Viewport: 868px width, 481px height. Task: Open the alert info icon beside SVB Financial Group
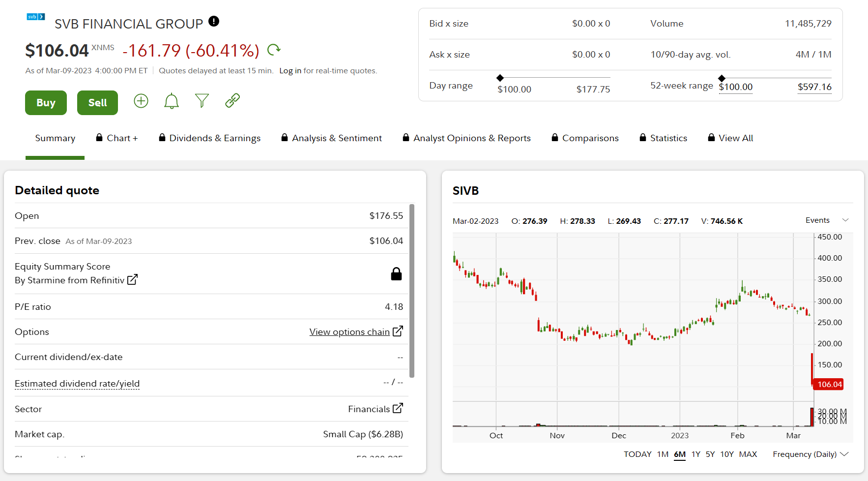point(214,21)
